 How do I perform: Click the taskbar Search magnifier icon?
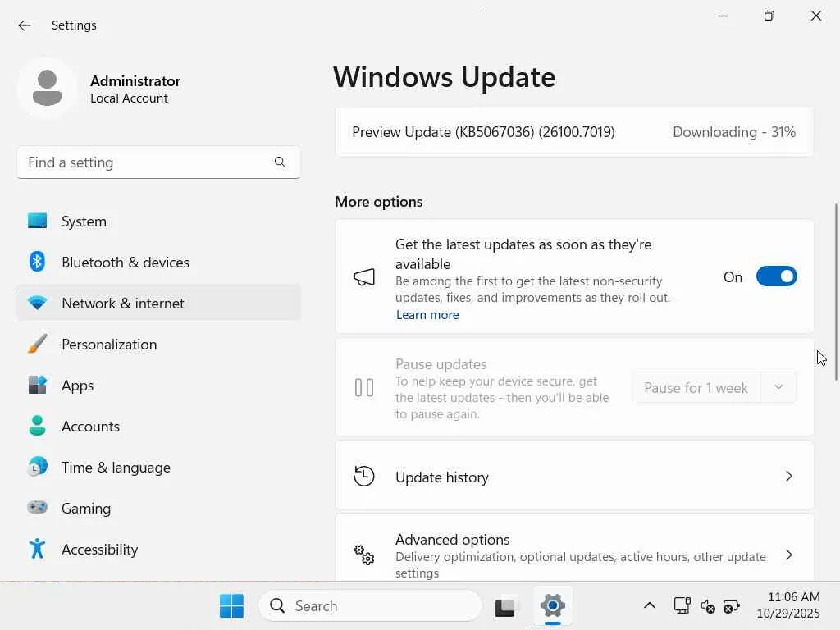(x=277, y=606)
